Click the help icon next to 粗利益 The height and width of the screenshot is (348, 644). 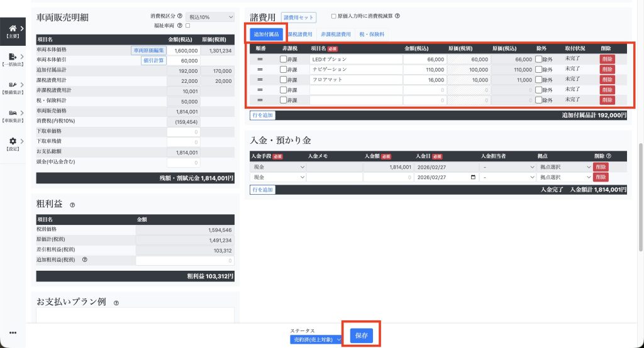[72, 205]
